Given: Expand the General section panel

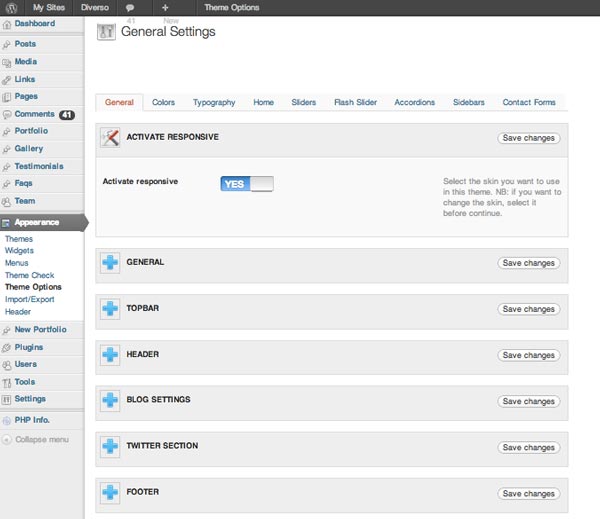Looking at the screenshot, I should click(110, 263).
